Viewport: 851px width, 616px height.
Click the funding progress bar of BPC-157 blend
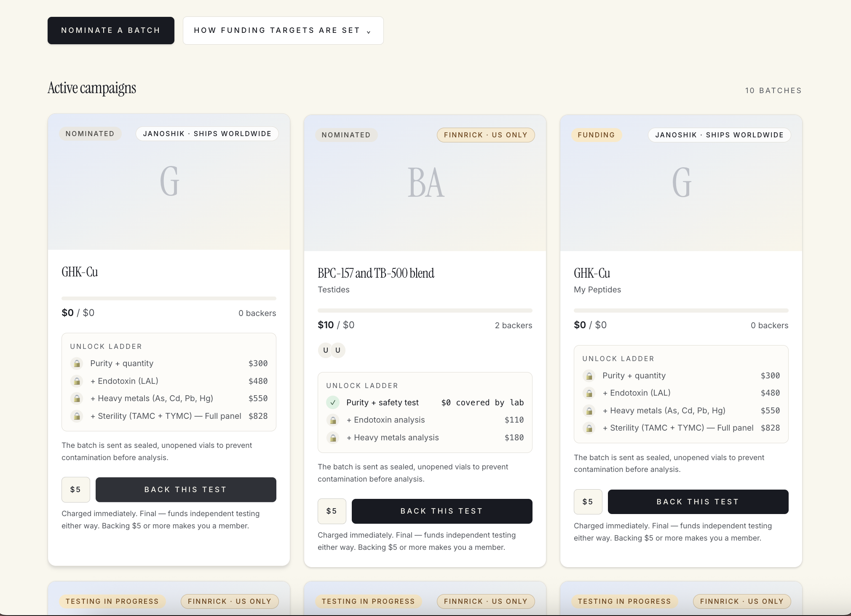click(425, 311)
